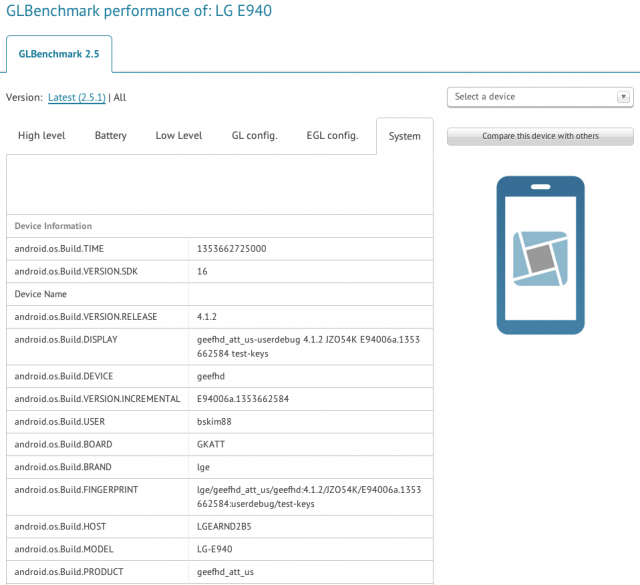Click the Device Name row label
Viewport: 640px width, 585px height.
point(40,294)
